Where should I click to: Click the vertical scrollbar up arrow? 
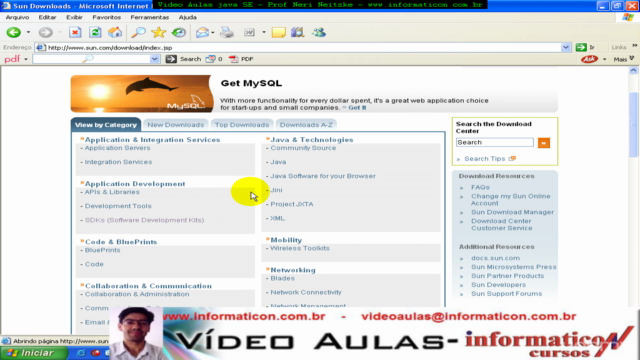tap(633, 70)
